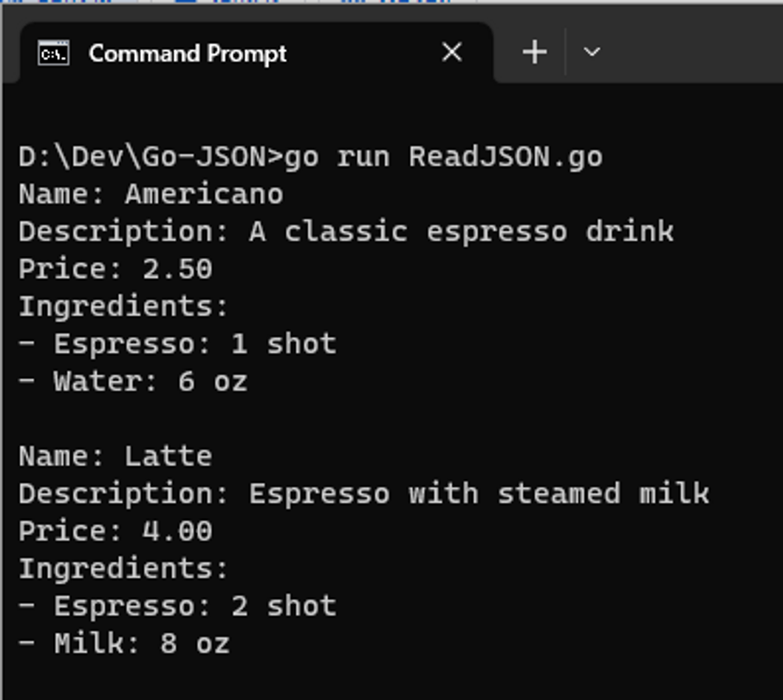Close the Command Prompt tab

coord(452,52)
